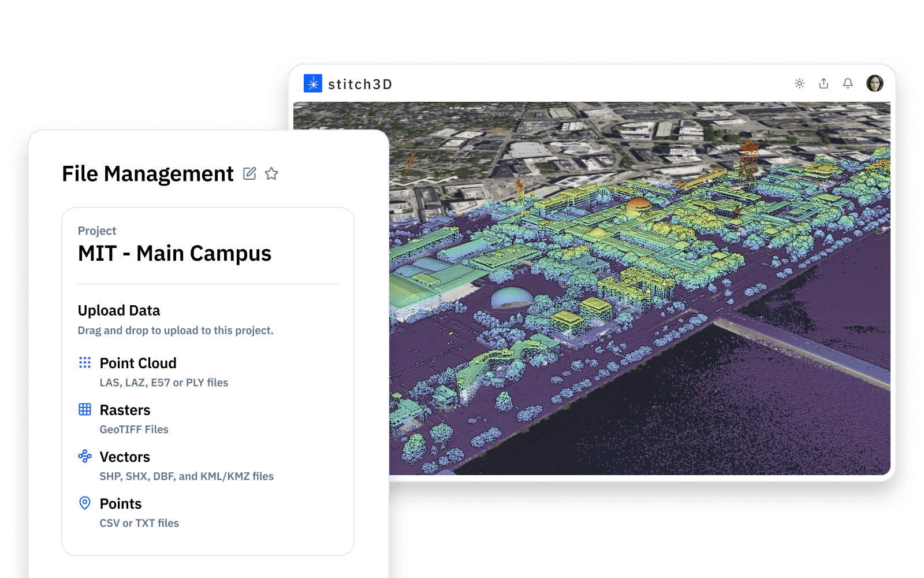Image resolution: width=924 pixels, height=578 pixels.
Task: Select the Point Cloud upload option
Action: click(x=154, y=372)
